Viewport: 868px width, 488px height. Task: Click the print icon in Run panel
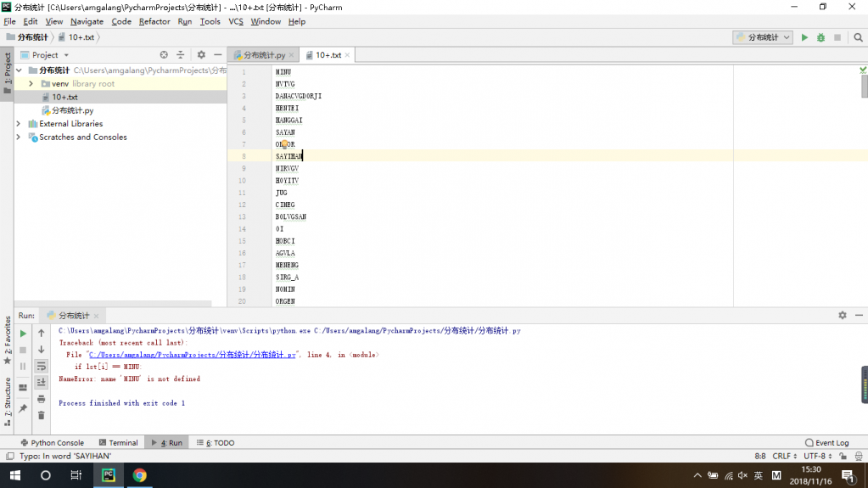tap(41, 399)
